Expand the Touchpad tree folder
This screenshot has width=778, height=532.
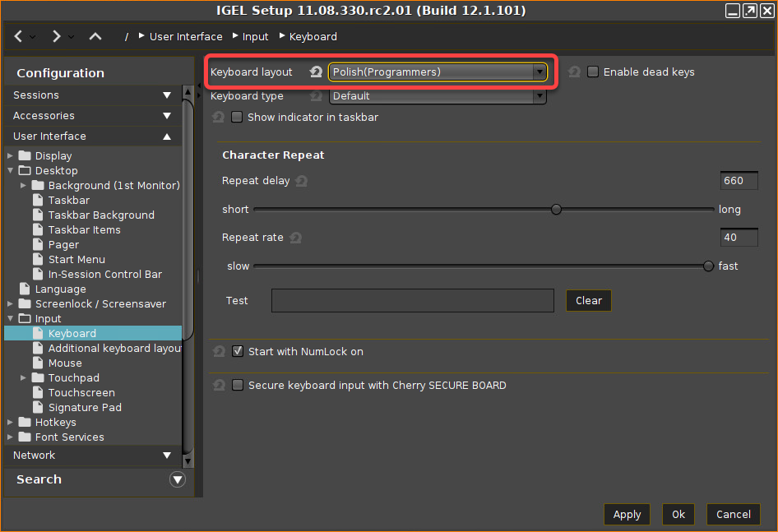(x=24, y=378)
